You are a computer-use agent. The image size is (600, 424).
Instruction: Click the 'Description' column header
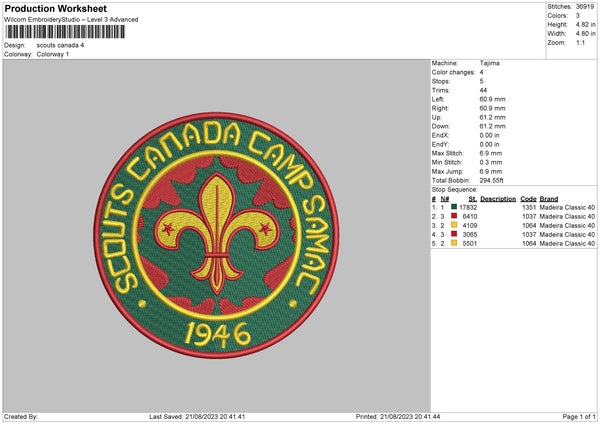pyautogui.click(x=498, y=199)
